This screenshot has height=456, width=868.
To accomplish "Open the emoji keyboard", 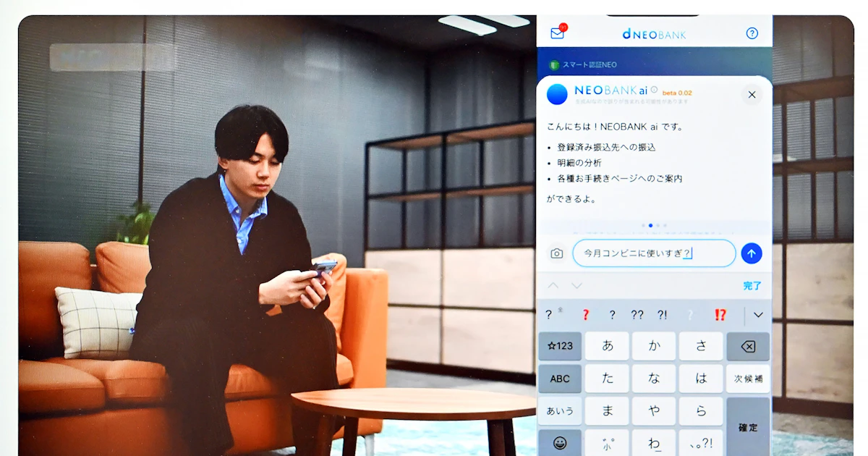I will pos(560,442).
